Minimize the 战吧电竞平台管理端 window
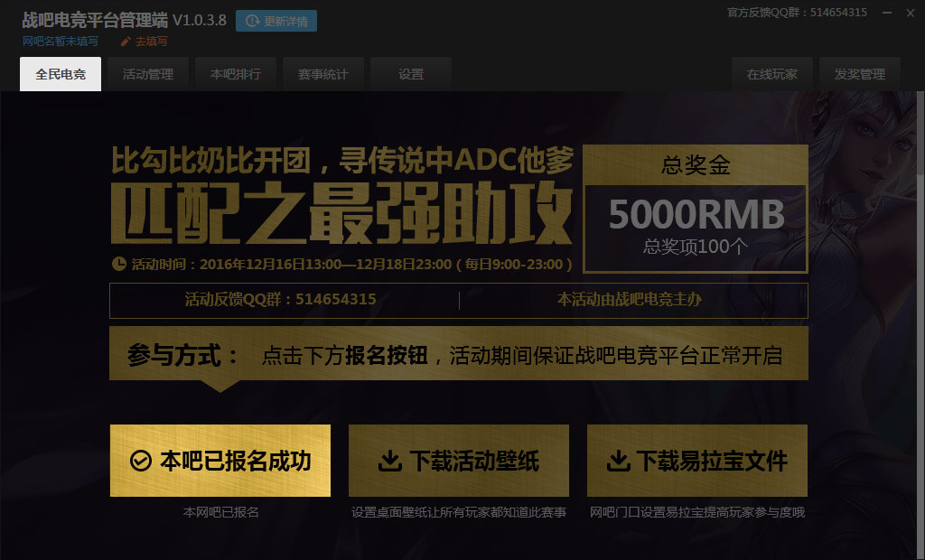This screenshot has height=560, width=925. (887, 13)
